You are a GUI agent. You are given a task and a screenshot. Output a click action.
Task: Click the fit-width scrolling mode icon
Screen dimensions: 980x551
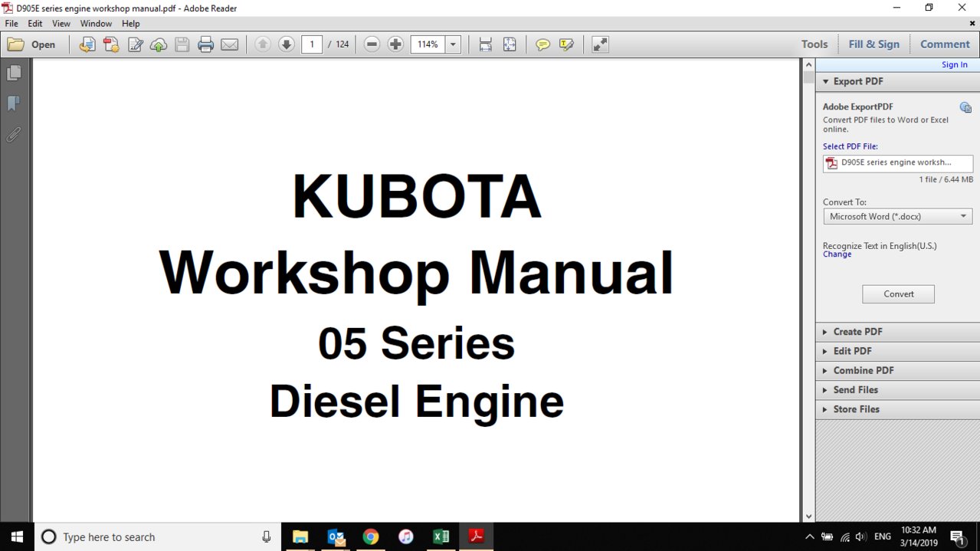point(485,44)
